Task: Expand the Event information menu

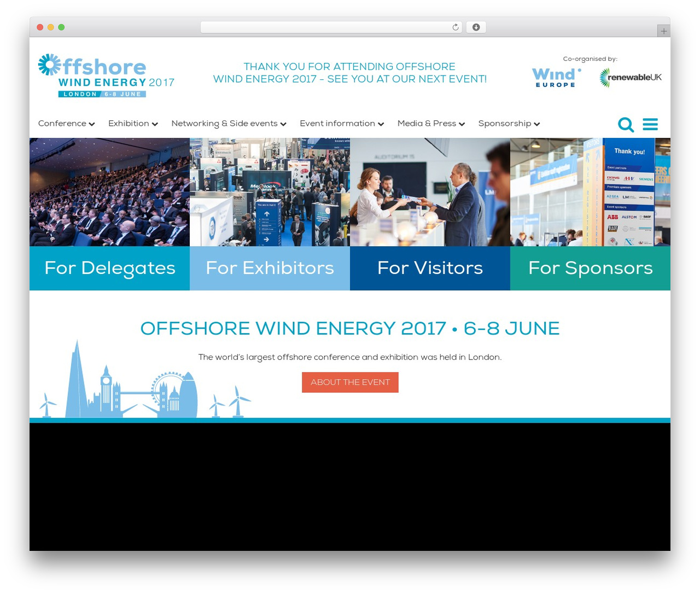Action: pos(342,124)
